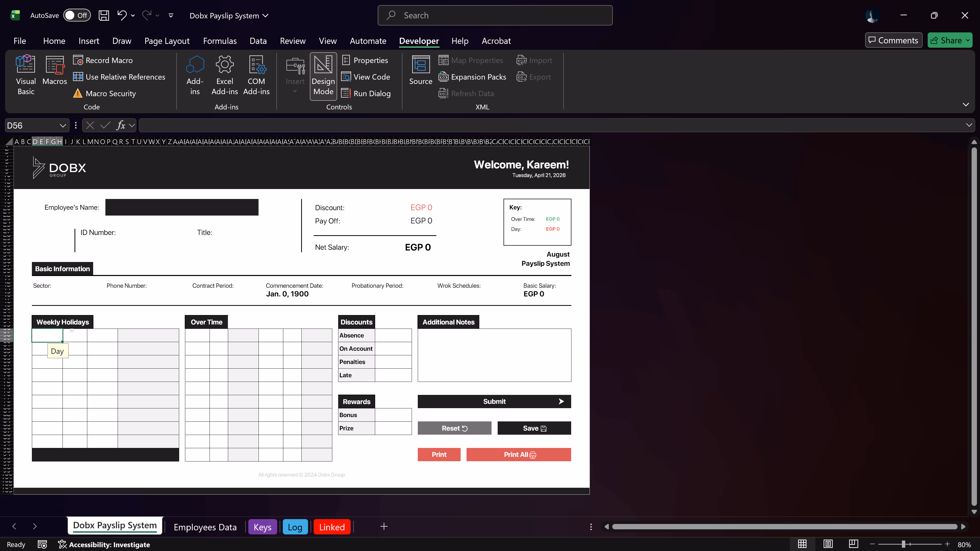Screen dimensions: 980x551
Task: Open COM Add-ins dialog
Action: pos(256,75)
